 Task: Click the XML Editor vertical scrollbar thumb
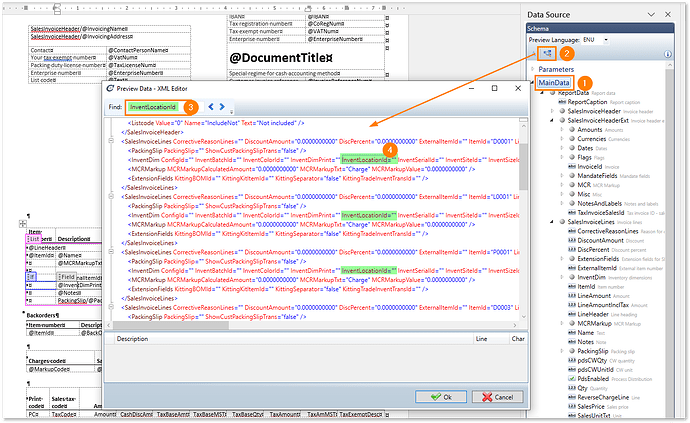(523, 166)
